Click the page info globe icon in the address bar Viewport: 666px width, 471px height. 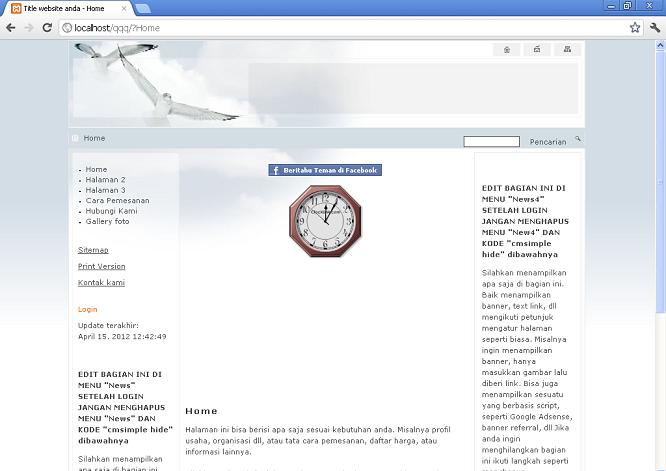[x=67, y=28]
